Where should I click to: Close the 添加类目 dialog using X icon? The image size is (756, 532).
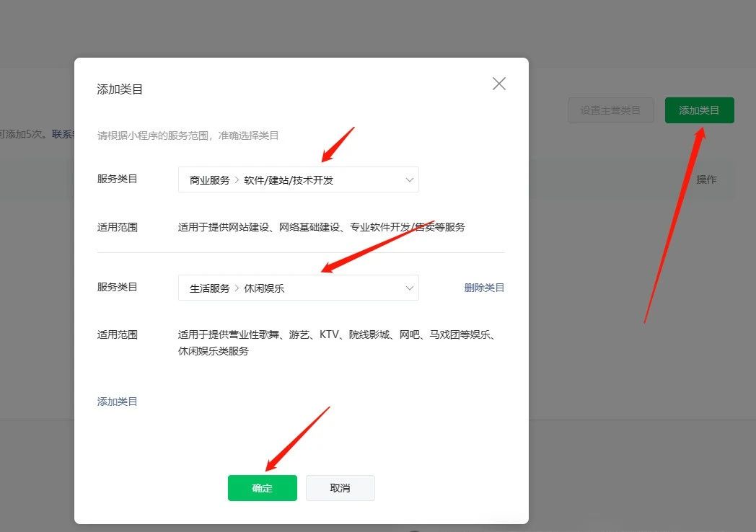pyautogui.click(x=498, y=84)
